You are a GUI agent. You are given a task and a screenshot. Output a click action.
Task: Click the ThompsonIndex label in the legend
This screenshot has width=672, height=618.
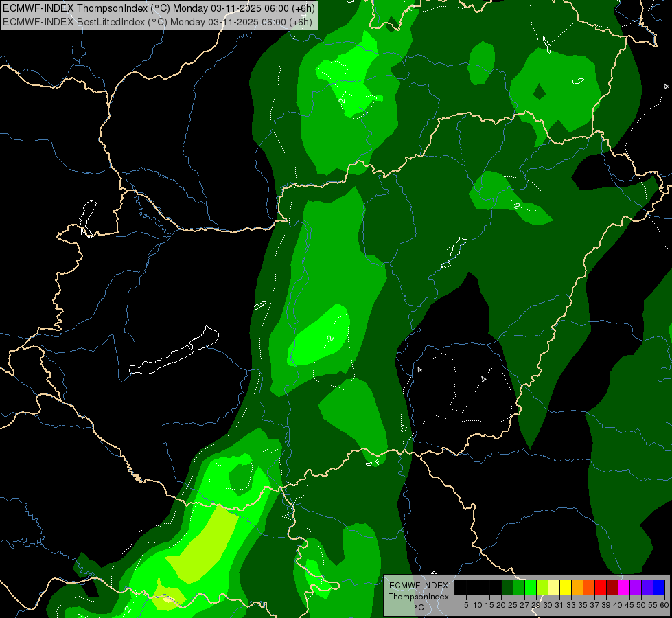(x=419, y=597)
